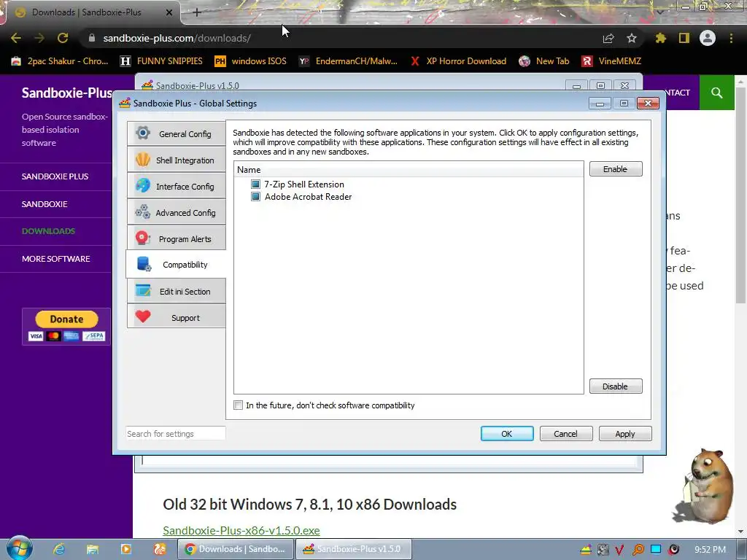
Task: Click the Name column header
Action: tap(409, 169)
